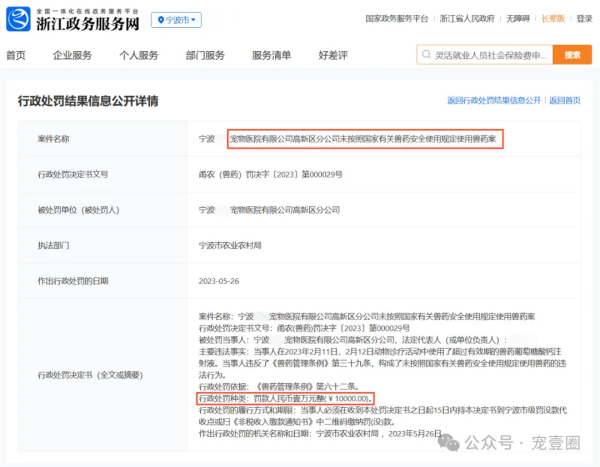Click the 登录 link
Viewport: 600px width, 467px height.
point(584,18)
